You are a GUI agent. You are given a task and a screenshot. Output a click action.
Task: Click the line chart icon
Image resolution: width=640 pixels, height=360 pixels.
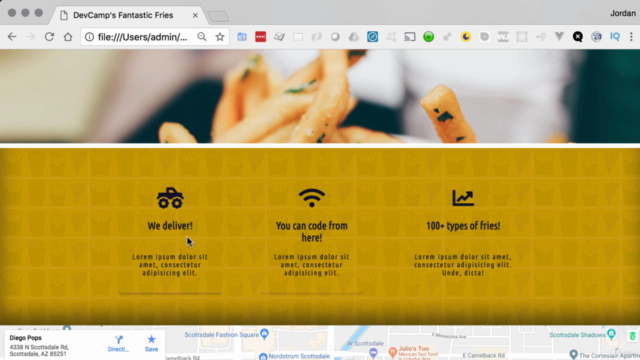(463, 198)
